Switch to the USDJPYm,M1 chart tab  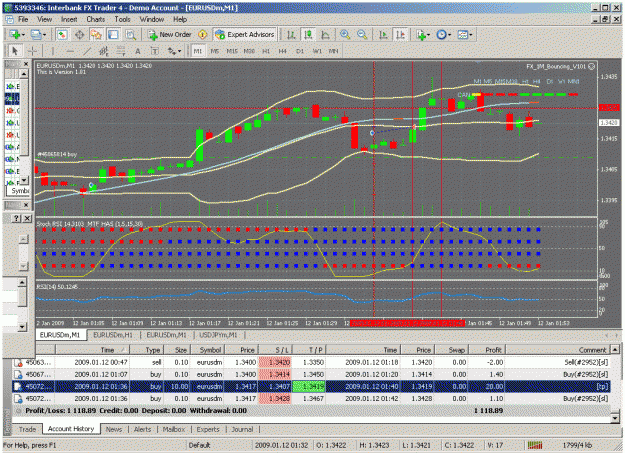pyautogui.click(x=218, y=335)
